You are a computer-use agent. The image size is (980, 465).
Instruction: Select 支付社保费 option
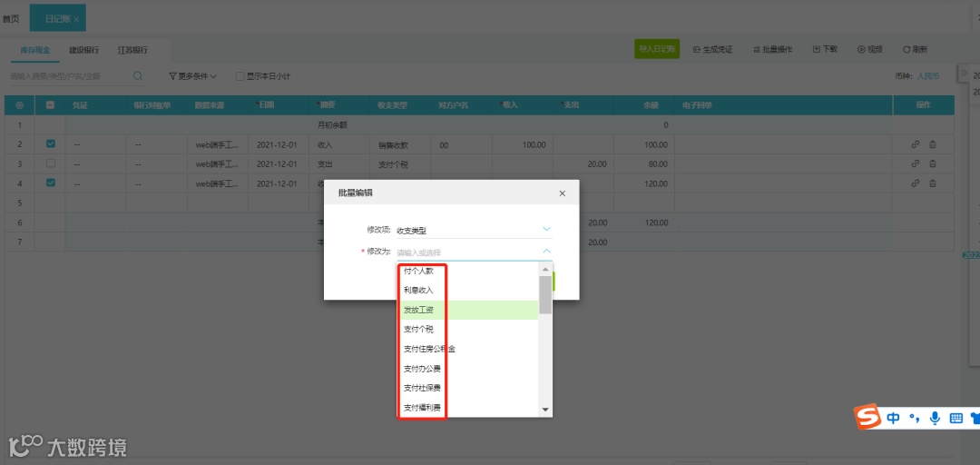pyautogui.click(x=467, y=388)
